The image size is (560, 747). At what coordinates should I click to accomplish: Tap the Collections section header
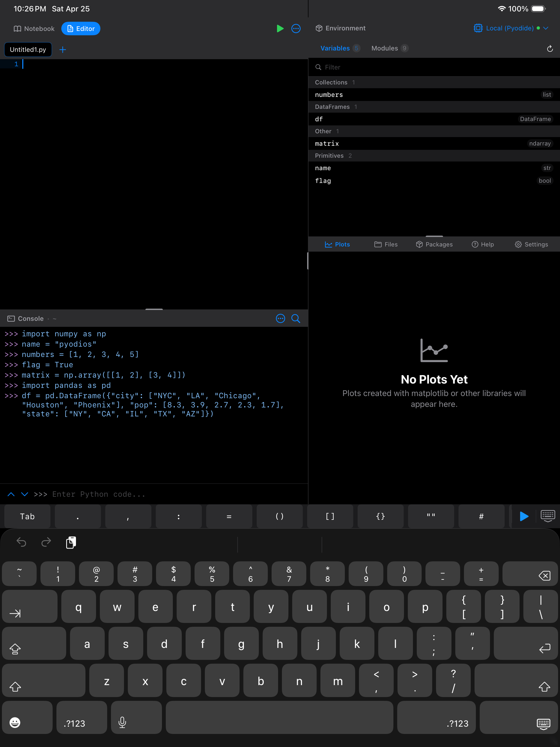pyautogui.click(x=434, y=83)
